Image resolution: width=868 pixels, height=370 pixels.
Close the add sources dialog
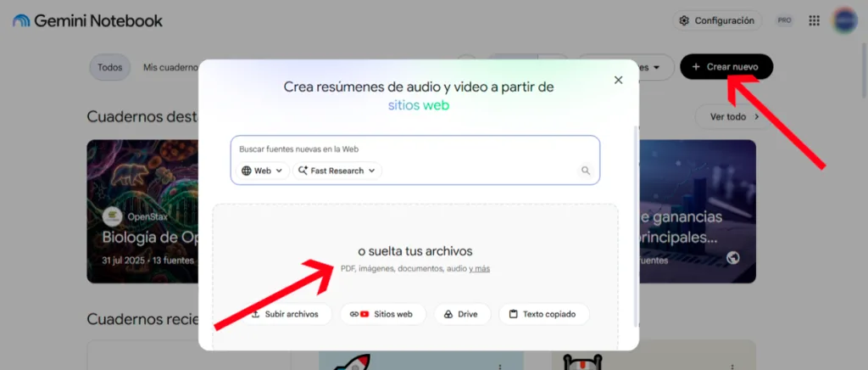point(618,80)
